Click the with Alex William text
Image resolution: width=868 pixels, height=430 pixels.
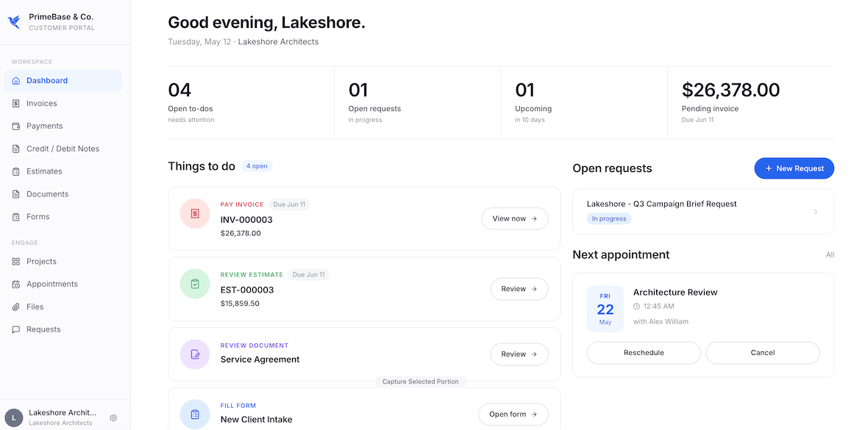click(661, 321)
